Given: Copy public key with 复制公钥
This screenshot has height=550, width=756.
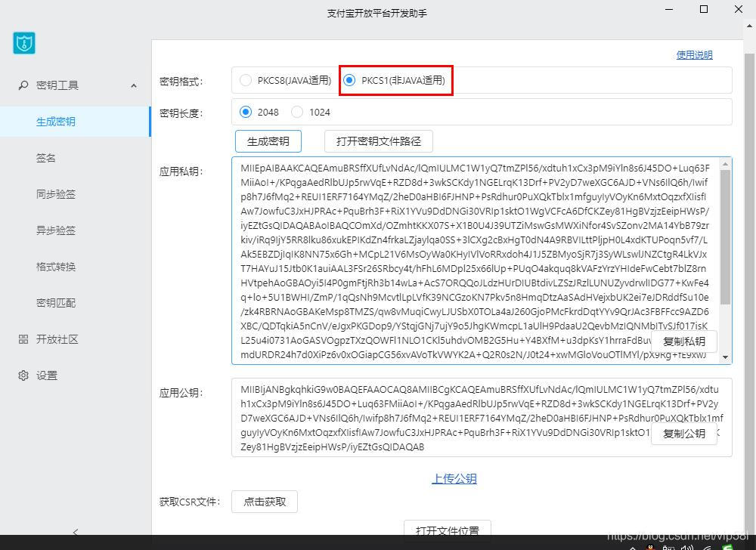Looking at the screenshot, I should click(683, 434).
